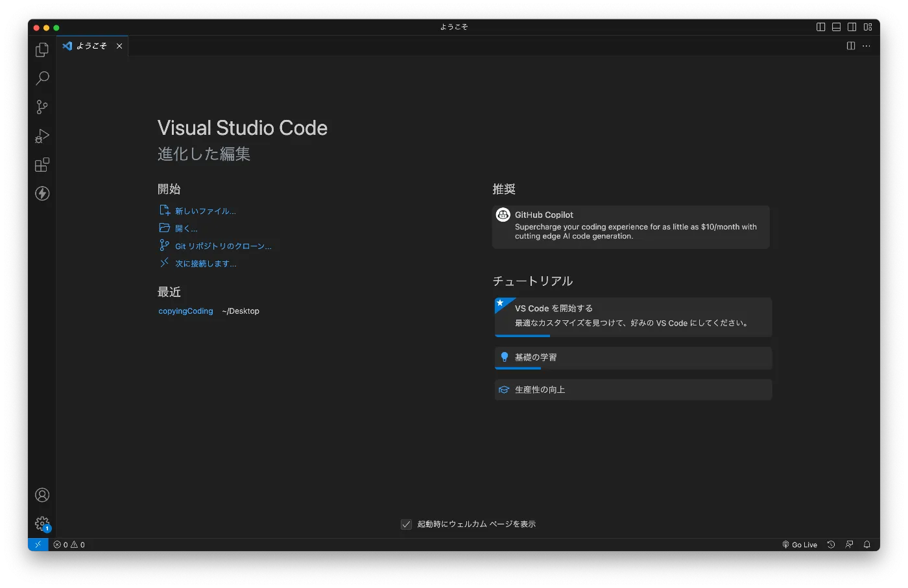Uncheck 起動時にウェルカム ページを表示 checkbox
Image resolution: width=908 pixels, height=588 pixels.
[406, 524]
